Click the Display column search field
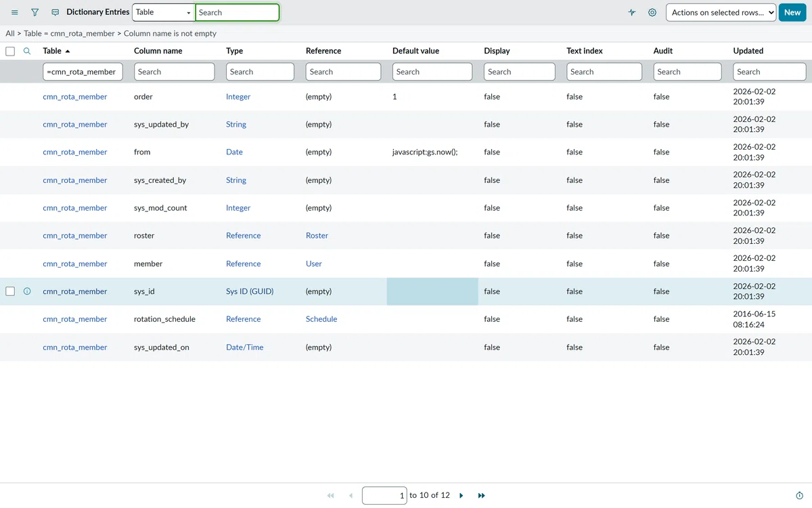 click(x=520, y=72)
